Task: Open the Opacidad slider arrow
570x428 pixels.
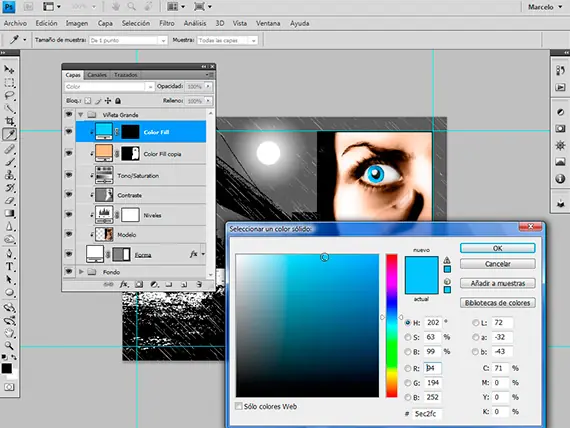Action: point(208,86)
